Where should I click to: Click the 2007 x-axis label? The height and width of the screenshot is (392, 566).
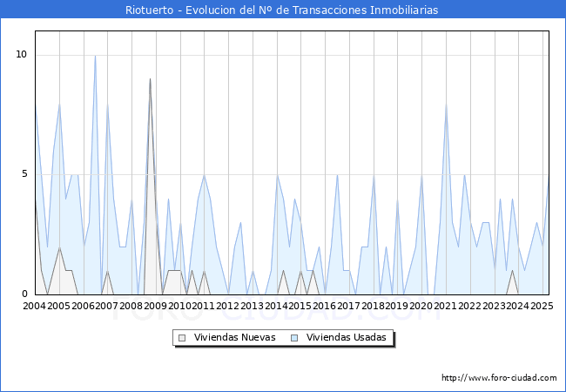point(107,306)
